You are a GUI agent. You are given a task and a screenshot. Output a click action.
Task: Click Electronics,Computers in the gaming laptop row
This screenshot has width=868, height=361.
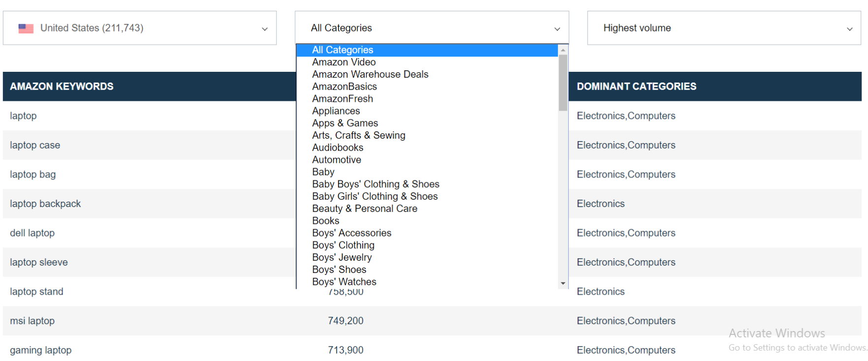point(626,350)
